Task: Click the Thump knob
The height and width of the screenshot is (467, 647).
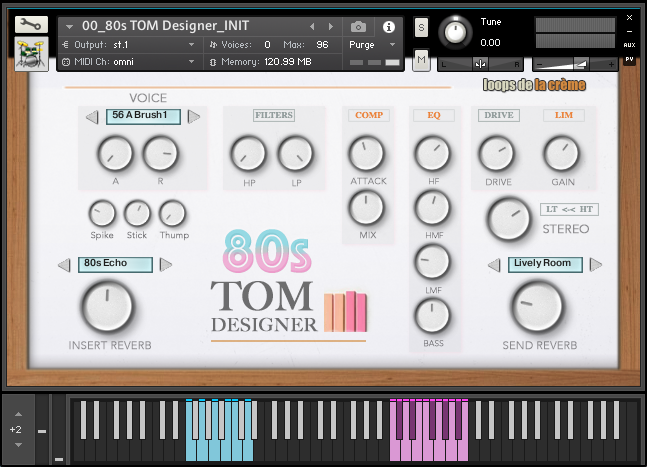Action: click(x=173, y=213)
